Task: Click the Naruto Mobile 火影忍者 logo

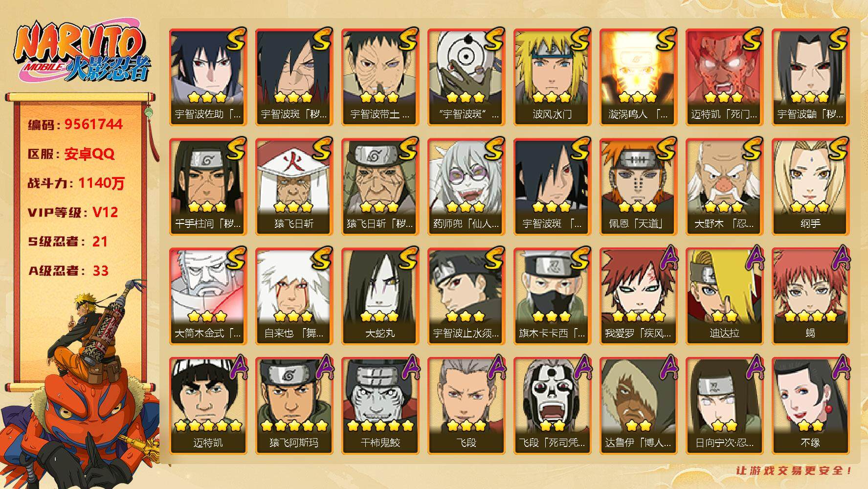Action: coord(81,53)
